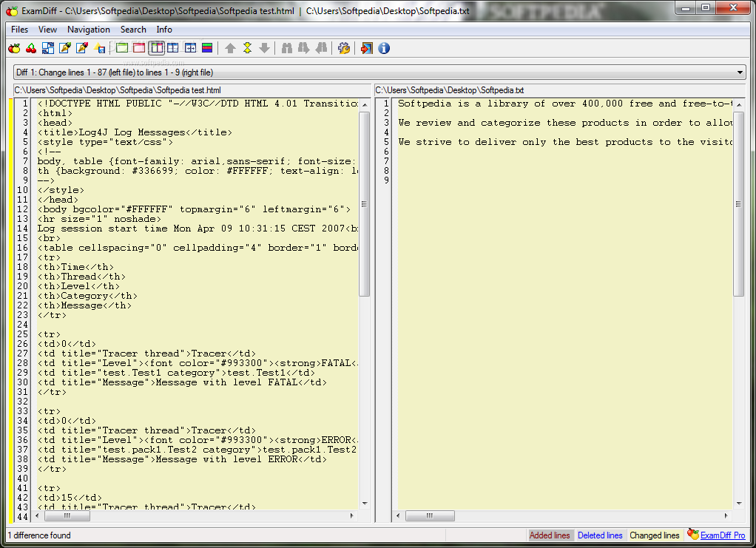Click the <style type="text/css"> line

coord(105,142)
